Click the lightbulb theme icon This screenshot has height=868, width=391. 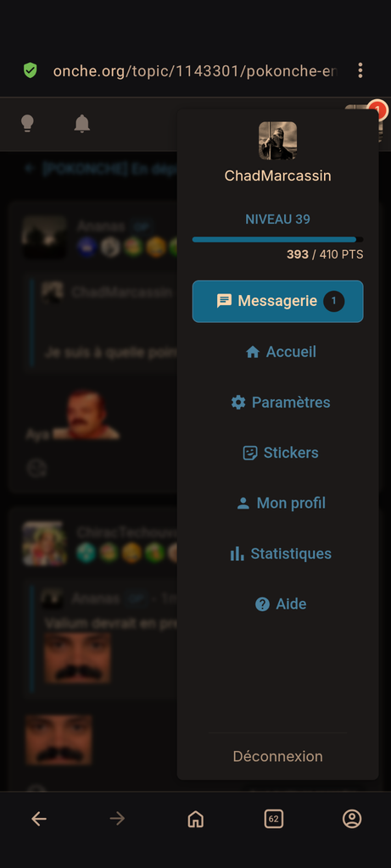point(27,124)
